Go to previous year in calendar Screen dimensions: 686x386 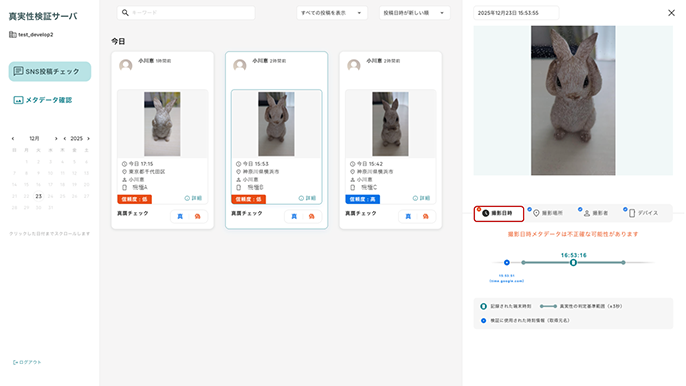point(65,138)
